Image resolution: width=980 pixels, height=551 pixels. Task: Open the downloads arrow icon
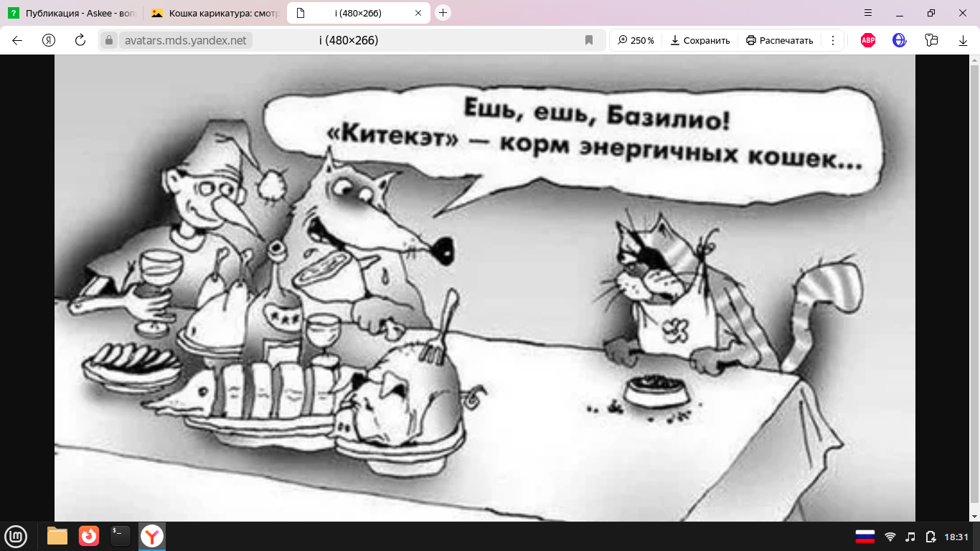pos(963,41)
